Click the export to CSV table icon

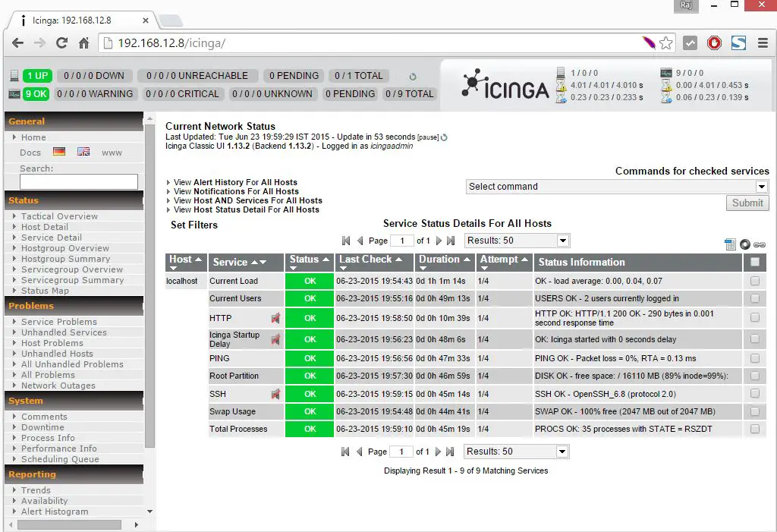[x=730, y=244]
